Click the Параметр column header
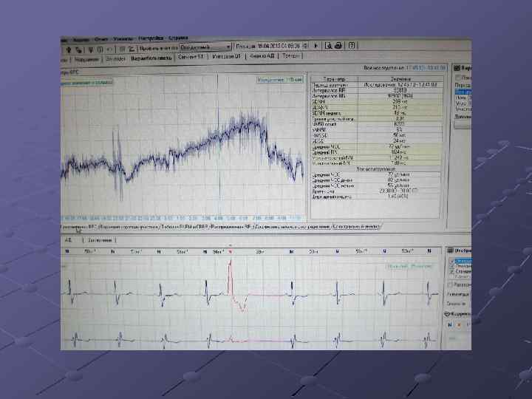This screenshot has width=532, height=399. (x=335, y=79)
